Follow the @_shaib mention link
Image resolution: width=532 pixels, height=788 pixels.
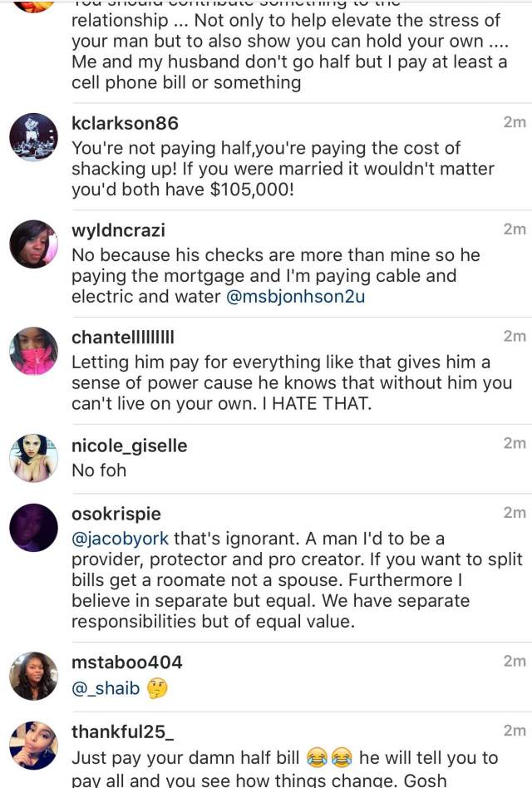click(106, 688)
